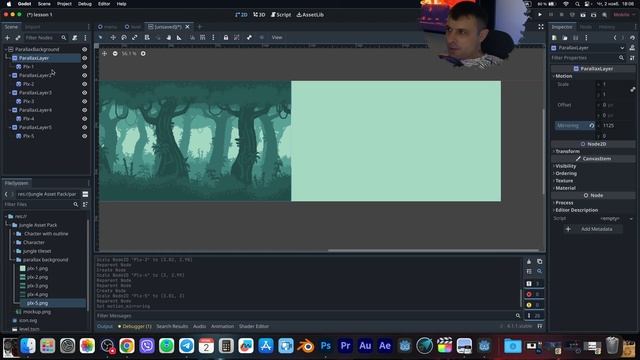Choose the Pan hand tool
The image size is (640, 360).
pos(169,37)
